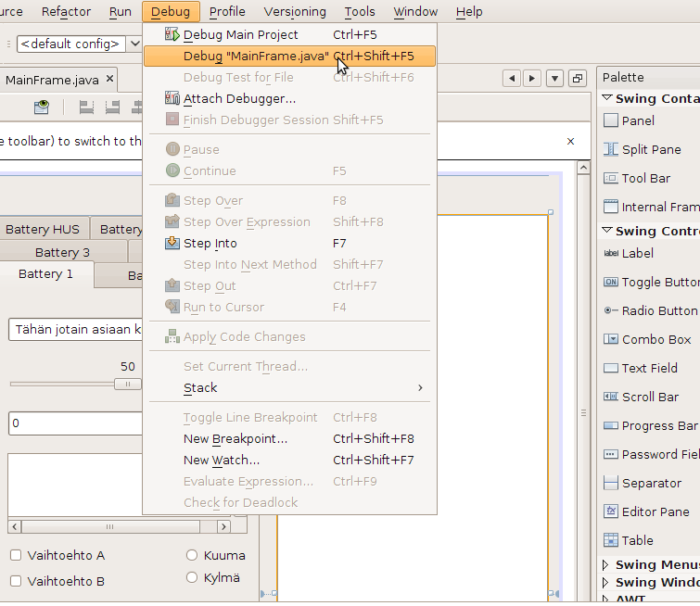This screenshot has height=606, width=700.
Task: Expand the Swing Menus palette section
Action: click(x=605, y=565)
